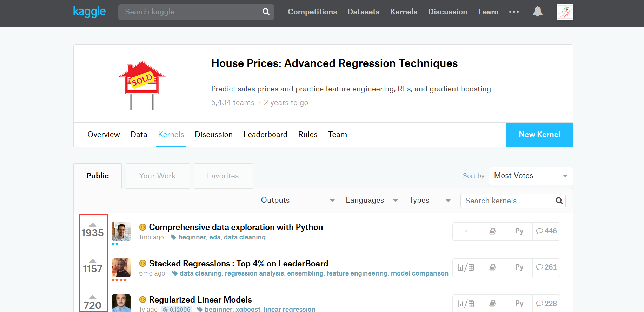Click medal icon beside Regularized Linear Models
The image size is (644, 312).
click(x=142, y=299)
